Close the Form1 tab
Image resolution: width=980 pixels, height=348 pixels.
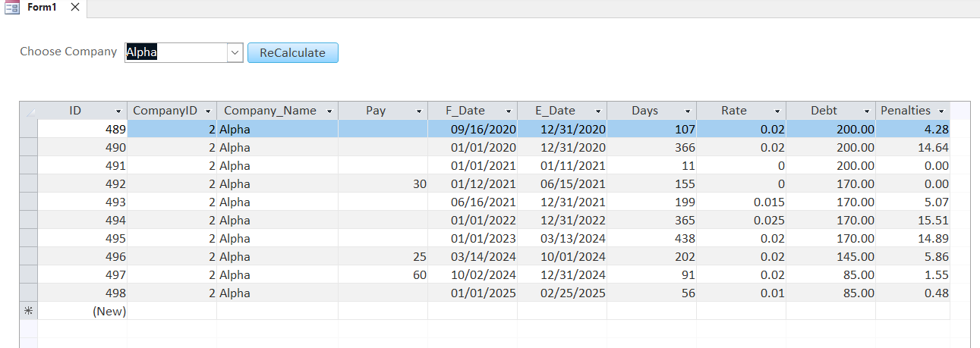coord(74,7)
